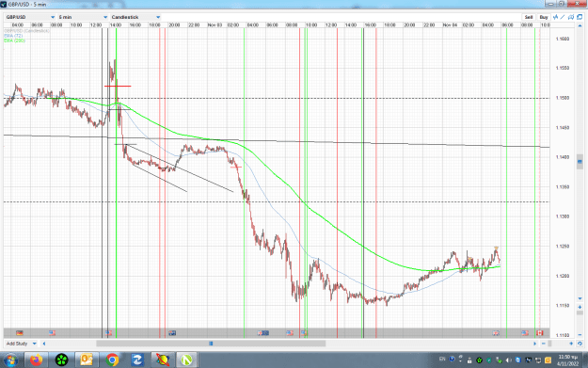The height and width of the screenshot is (368, 588).
Task: Click the 1.1250 price axis label
Action: coord(563,247)
